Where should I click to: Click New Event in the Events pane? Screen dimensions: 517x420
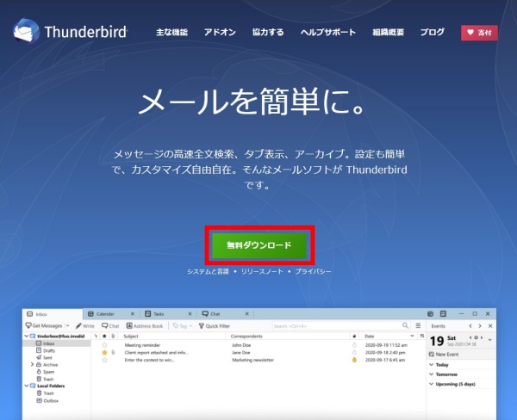tap(444, 354)
